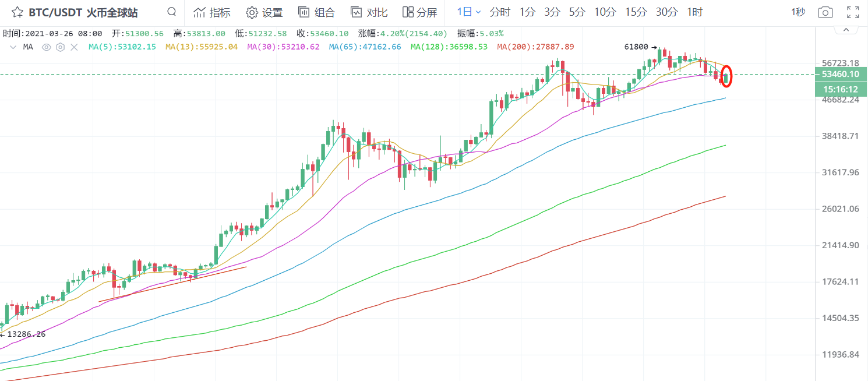Image resolution: width=868 pixels, height=381 pixels.
Task: Click the 涨幅 change 4.20%(2154.40)
Action: [x=413, y=33]
